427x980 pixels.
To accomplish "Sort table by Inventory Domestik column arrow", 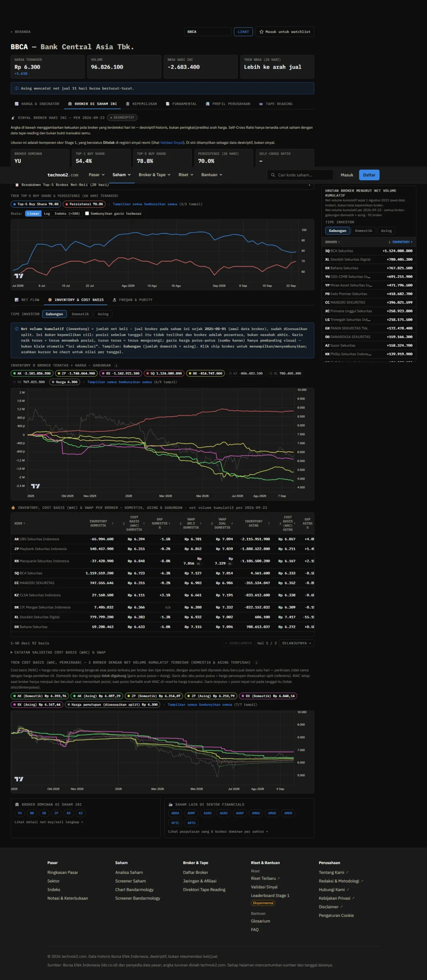I will pyautogui.click(x=113, y=523).
